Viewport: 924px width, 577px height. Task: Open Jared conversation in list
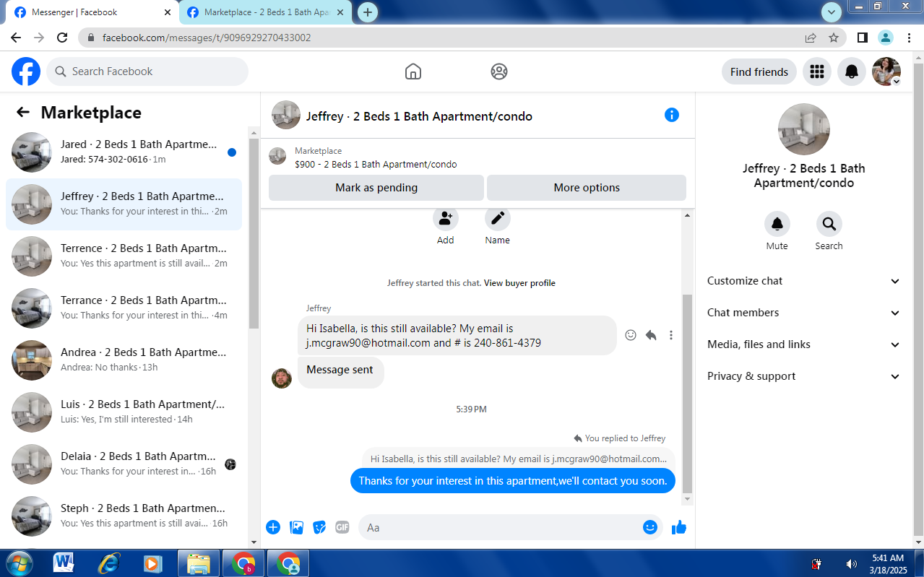[x=124, y=152]
